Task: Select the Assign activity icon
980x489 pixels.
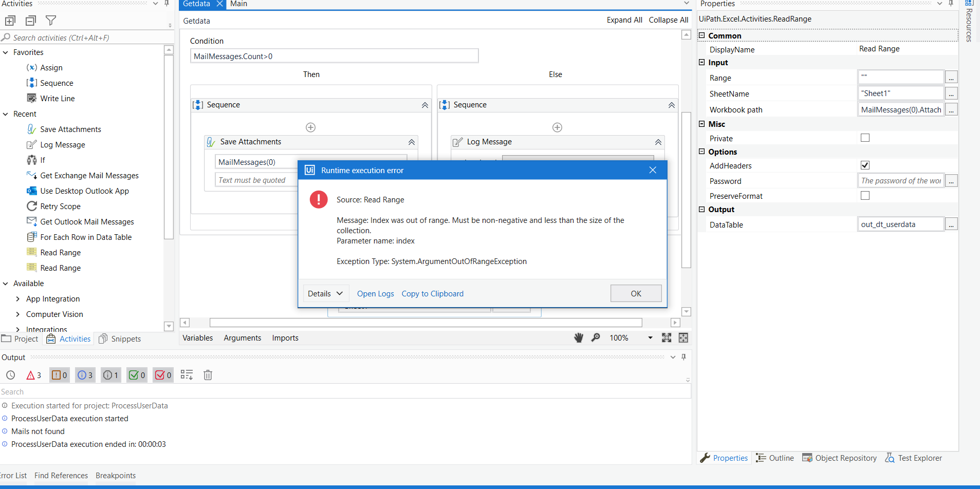Action: coord(32,68)
